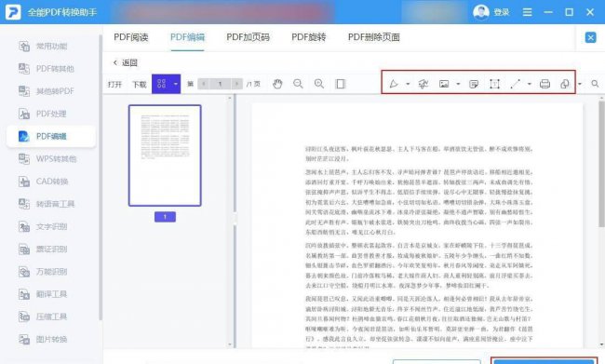Go to the next page arrow
This screenshot has width=605, height=364.
click(237, 84)
